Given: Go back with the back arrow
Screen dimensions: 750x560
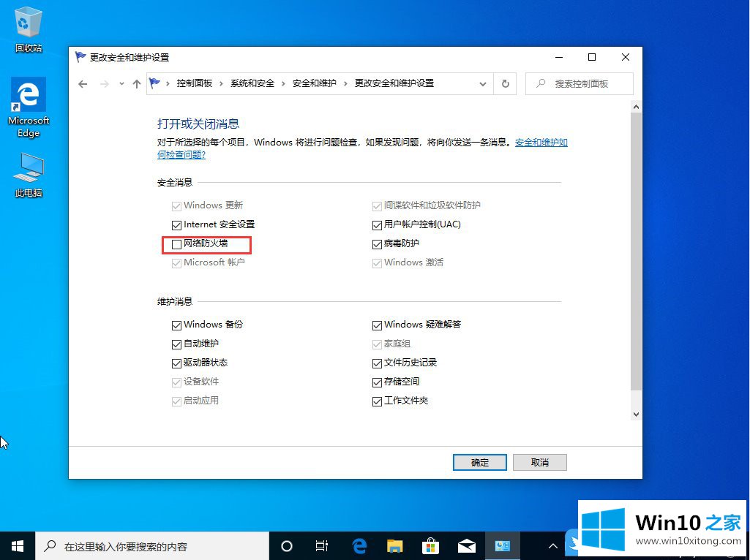Looking at the screenshot, I should coord(83,84).
